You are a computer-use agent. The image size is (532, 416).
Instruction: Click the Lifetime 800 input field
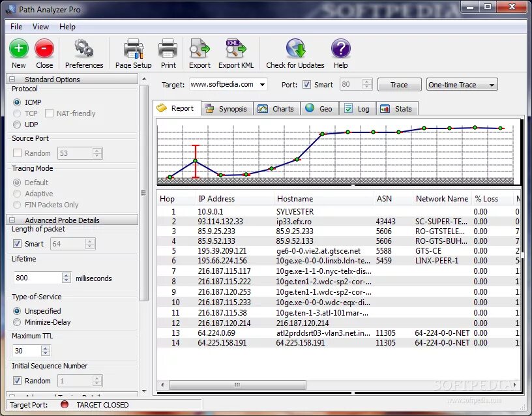pyautogui.click(x=37, y=278)
